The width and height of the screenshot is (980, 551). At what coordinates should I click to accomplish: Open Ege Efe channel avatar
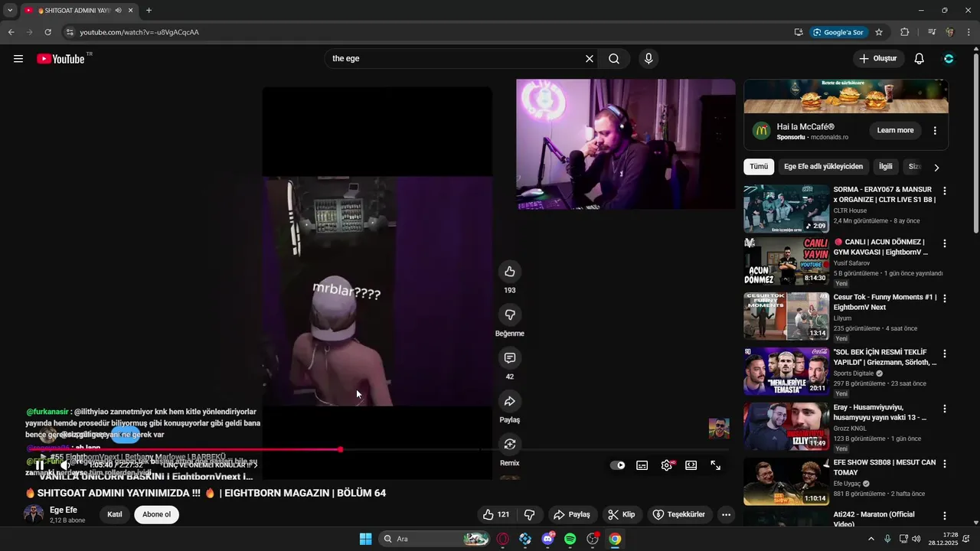(x=34, y=514)
